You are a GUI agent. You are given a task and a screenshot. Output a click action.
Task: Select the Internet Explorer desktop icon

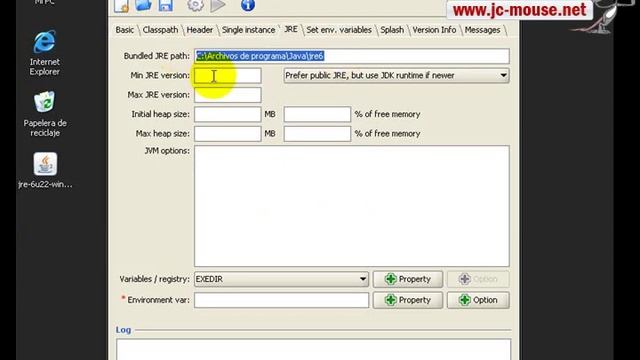coord(44,53)
